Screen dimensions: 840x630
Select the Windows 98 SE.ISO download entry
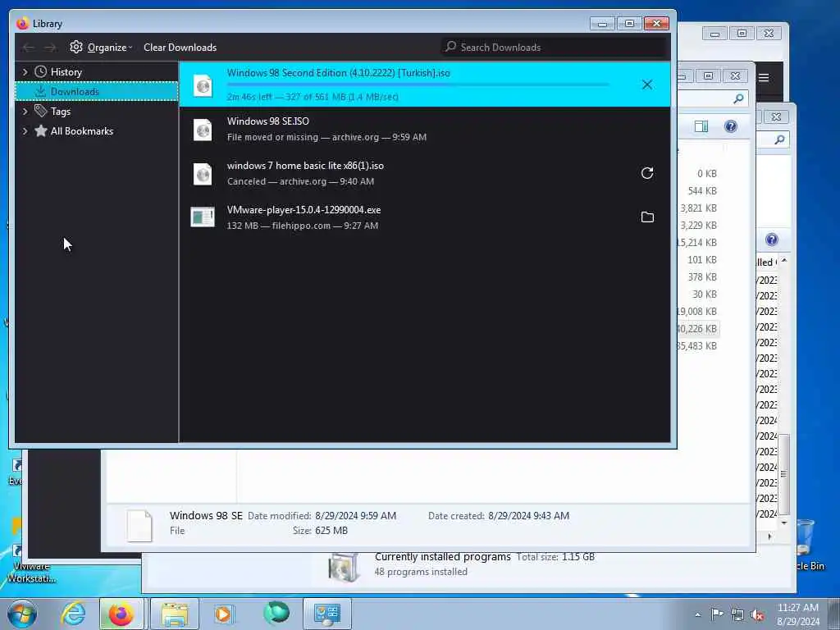(424, 129)
